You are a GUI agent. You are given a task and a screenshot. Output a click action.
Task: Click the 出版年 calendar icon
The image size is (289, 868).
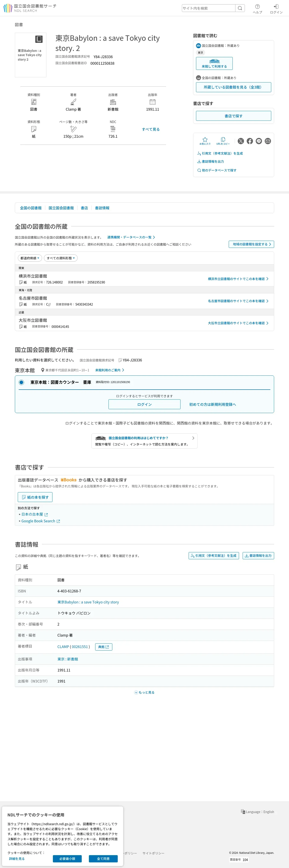[x=152, y=102]
